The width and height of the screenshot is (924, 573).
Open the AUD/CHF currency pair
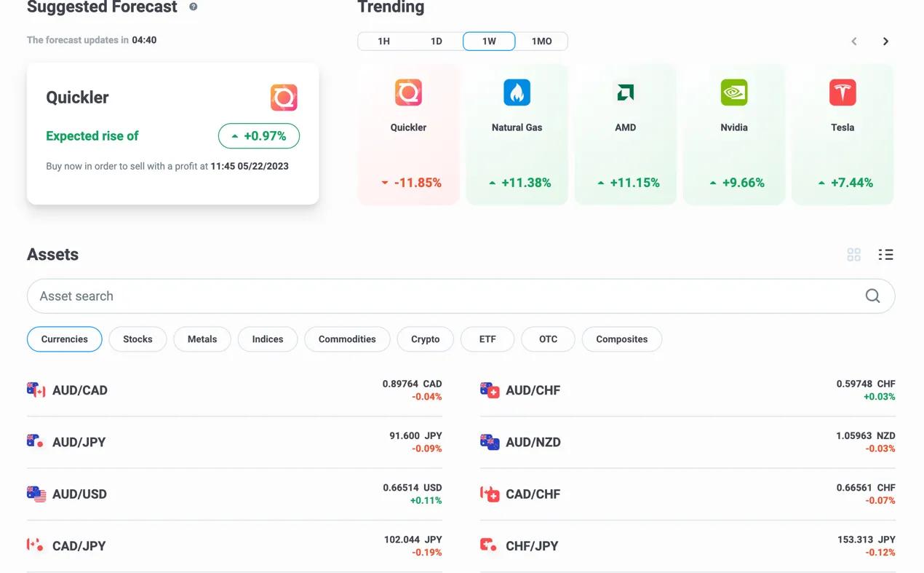click(688, 390)
